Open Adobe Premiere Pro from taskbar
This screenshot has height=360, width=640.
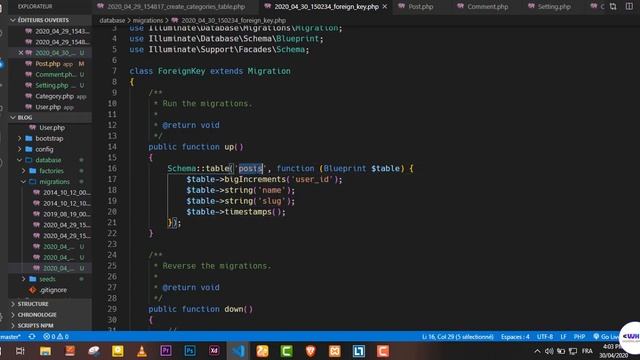click(x=166, y=351)
